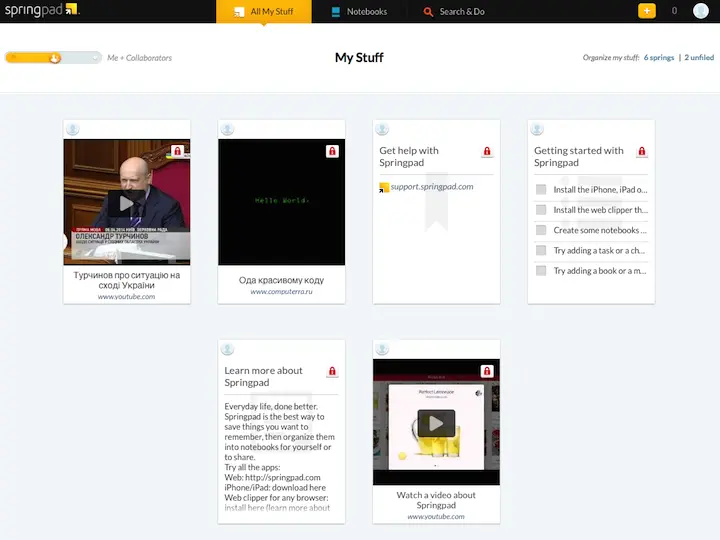Open the Hello World thumbnail
The width and height of the screenshot is (720, 540).
(281, 202)
